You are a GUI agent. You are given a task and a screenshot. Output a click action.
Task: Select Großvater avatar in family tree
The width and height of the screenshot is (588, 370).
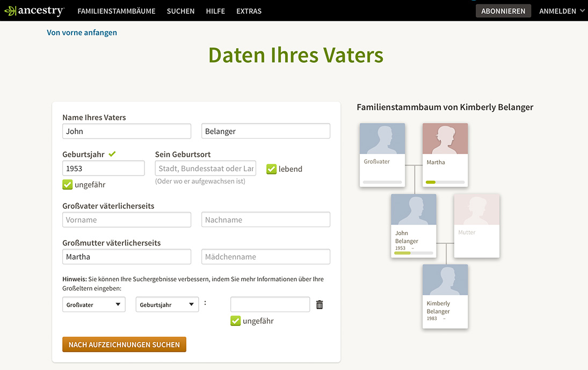pyautogui.click(x=382, y=139)
